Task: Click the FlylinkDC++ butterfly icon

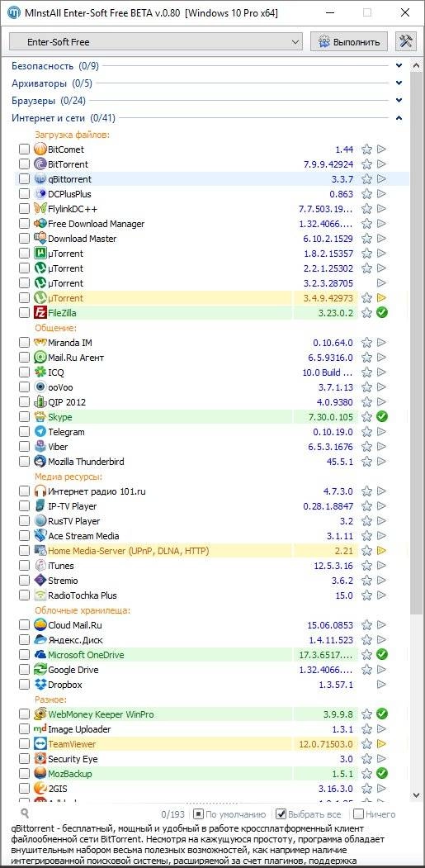Action: click(40, 209)
